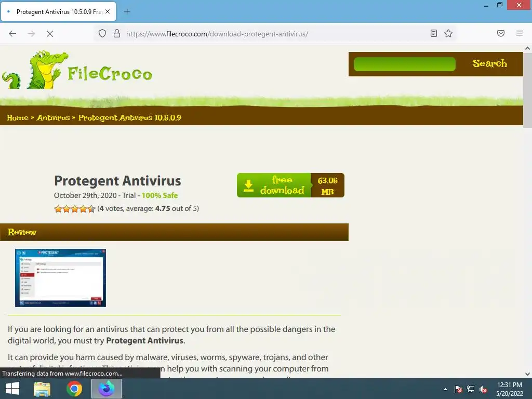Image resolution: width=532 pixels, height=399 pixels.
Task: Switch to Firefox in the taskbar
Action: click(107, 389)
